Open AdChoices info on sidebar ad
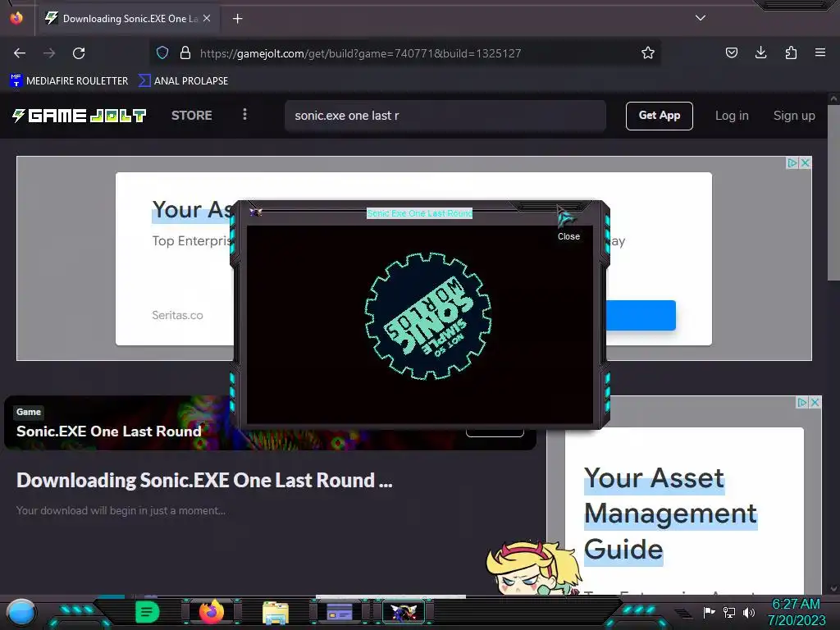Screen dimensions: 840x630 click(802, 402)
